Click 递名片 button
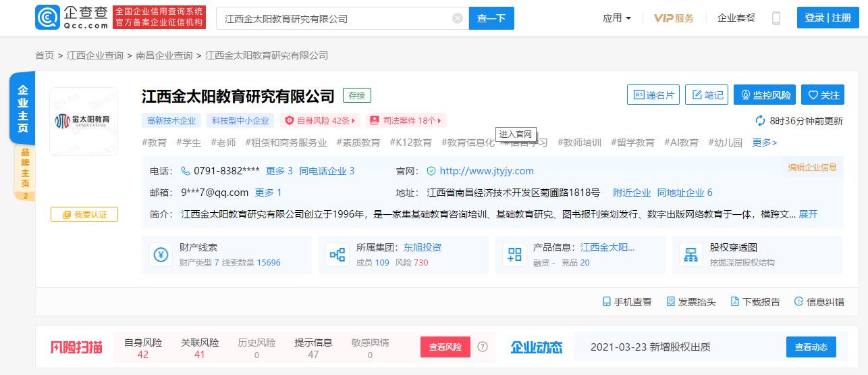The width and height of the screenshot is (868, 375). coord(653,95)
